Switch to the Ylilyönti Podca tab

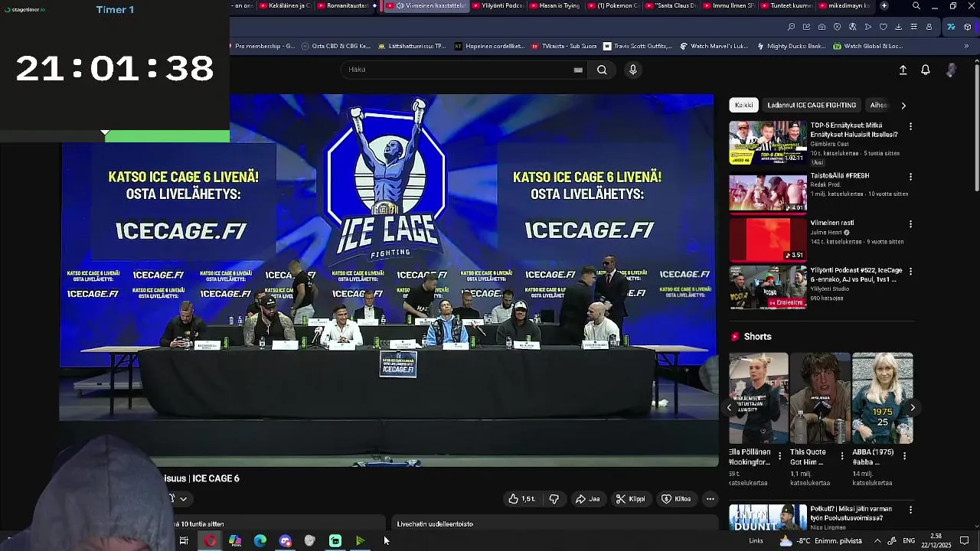[x=498, y=5]
